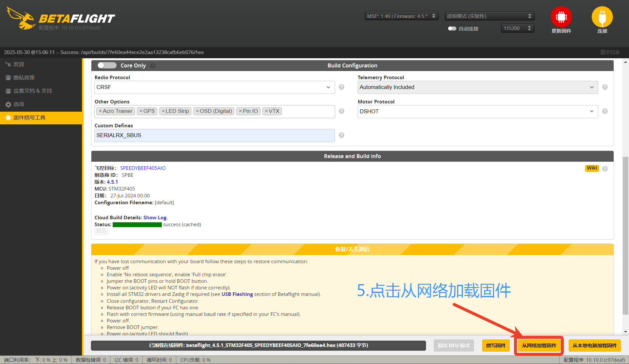Click the I2C 错误 status entry
The width and height of the screenshot is (629, 364).
pos(126,360)
